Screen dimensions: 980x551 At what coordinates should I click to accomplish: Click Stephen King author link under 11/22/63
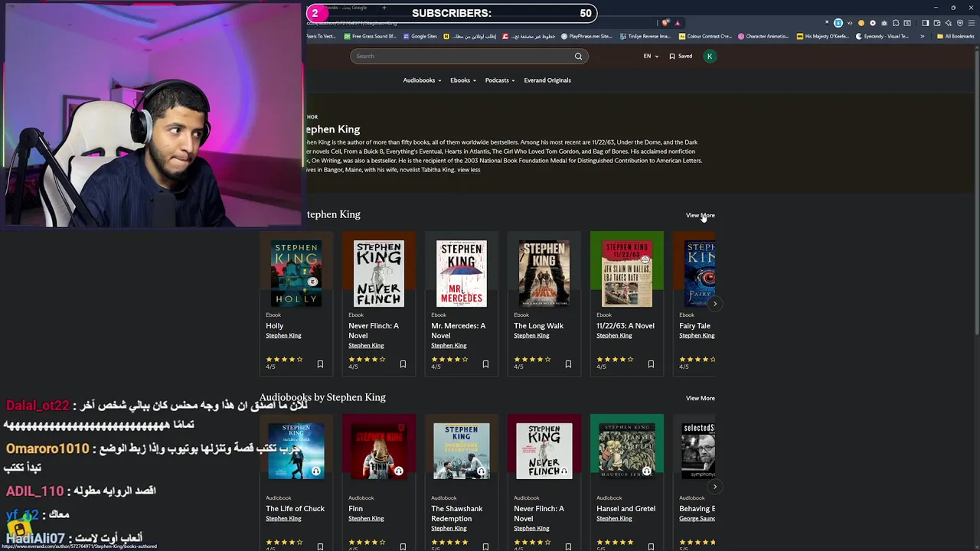click(614, 336)
